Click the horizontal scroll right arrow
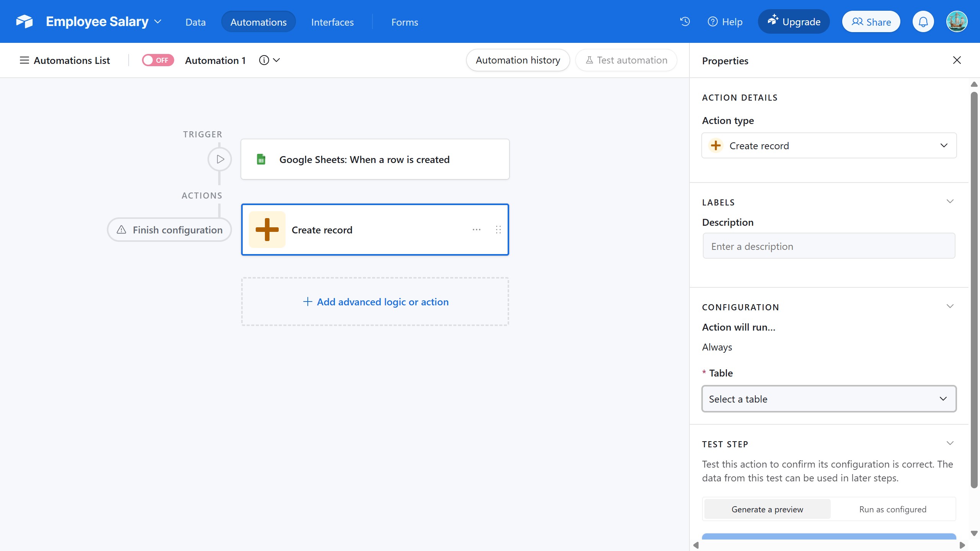The height and width of the screenshot is (551, 980). (x=962, y=545)
